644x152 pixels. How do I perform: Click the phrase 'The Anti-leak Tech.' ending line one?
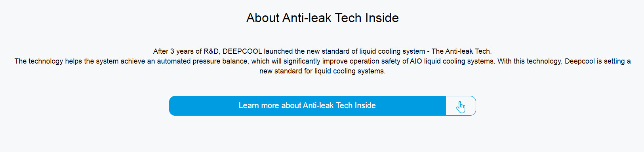461,51
